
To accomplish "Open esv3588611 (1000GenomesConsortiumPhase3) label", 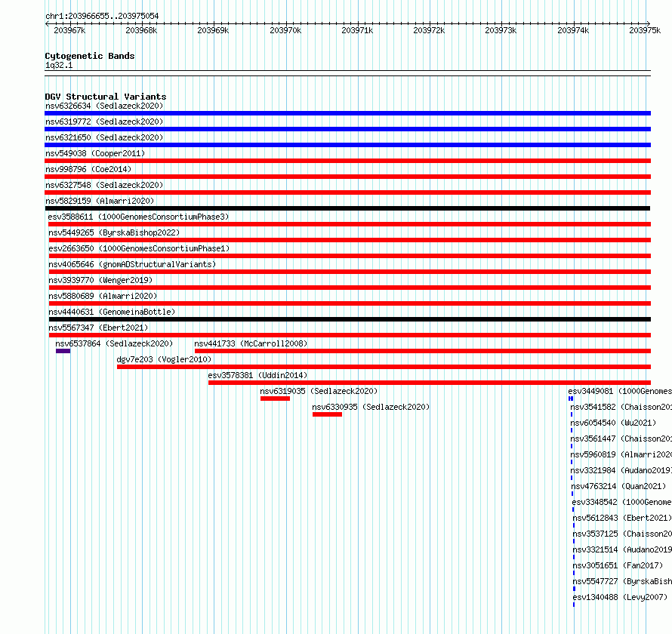I will click(138, 217).
